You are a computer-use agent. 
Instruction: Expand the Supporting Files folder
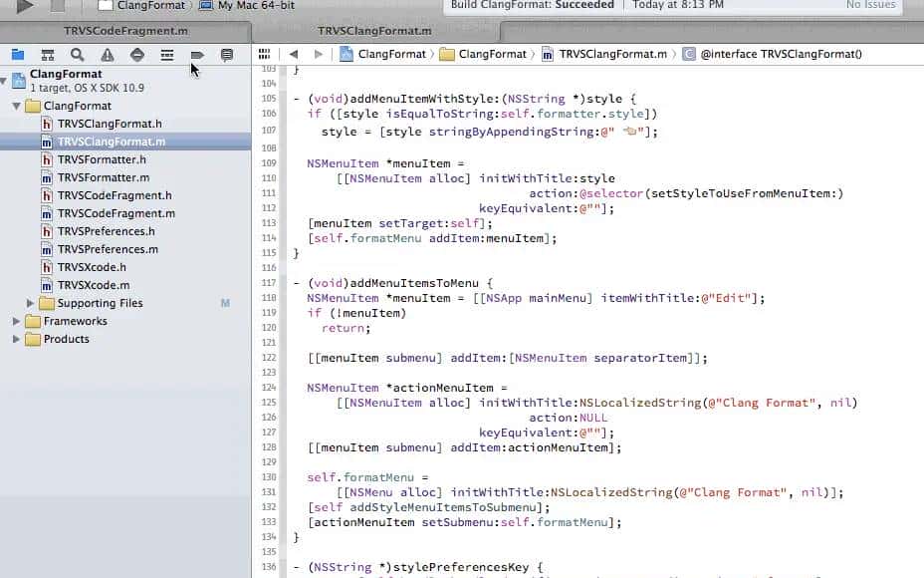coord(31,303)
